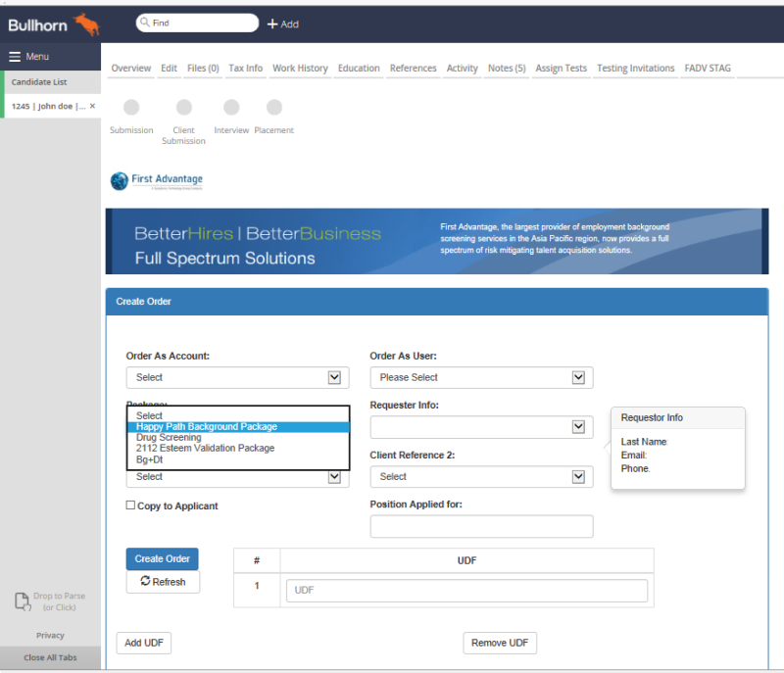Screen dimensions: 784x673
Task: Click the Submission workflow stage icon
Action: [131, 108]
